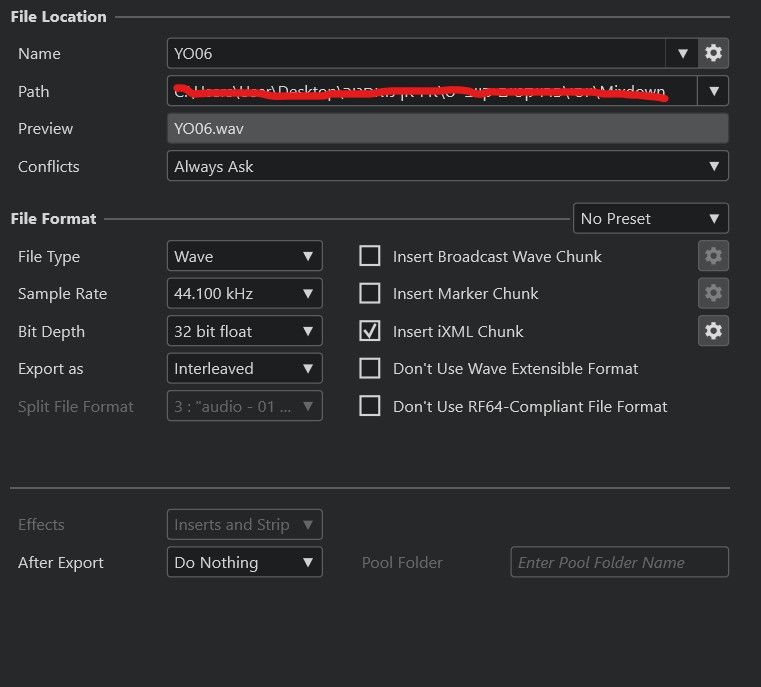The height and width of the screenshot is (687, 761).
Task: Open the Conflicts Always Ask dropdown
Action: pos(447,166)
